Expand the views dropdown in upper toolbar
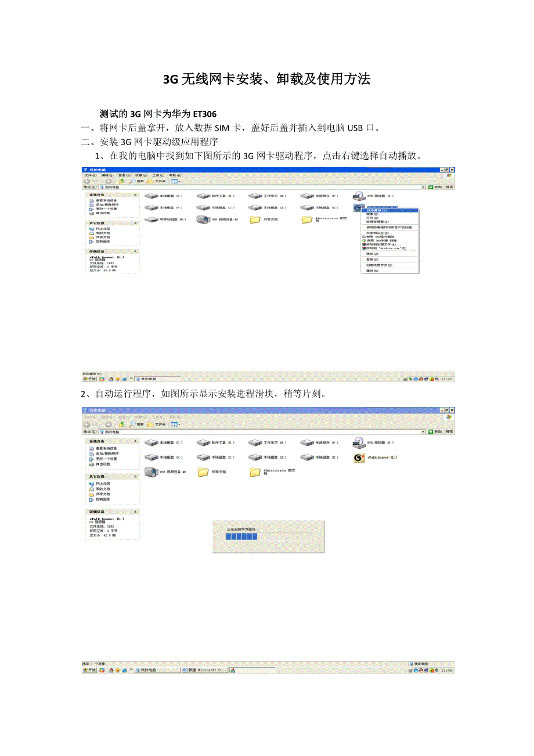The height and width of the screenshot is (756, 534). coord(175,181)
